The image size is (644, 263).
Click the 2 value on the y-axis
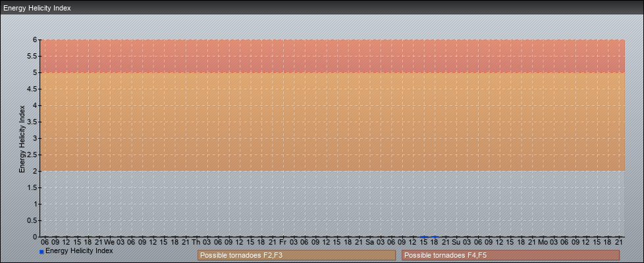34,171
